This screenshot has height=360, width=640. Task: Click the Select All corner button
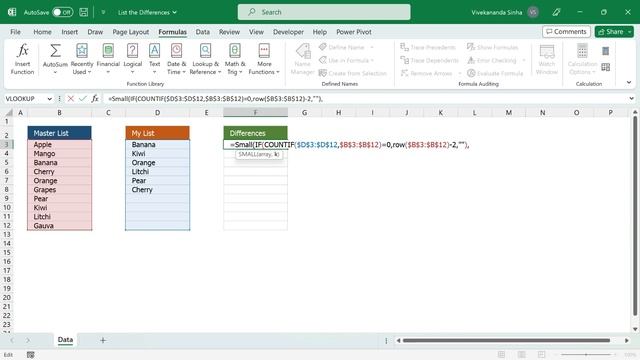point(8,112)
